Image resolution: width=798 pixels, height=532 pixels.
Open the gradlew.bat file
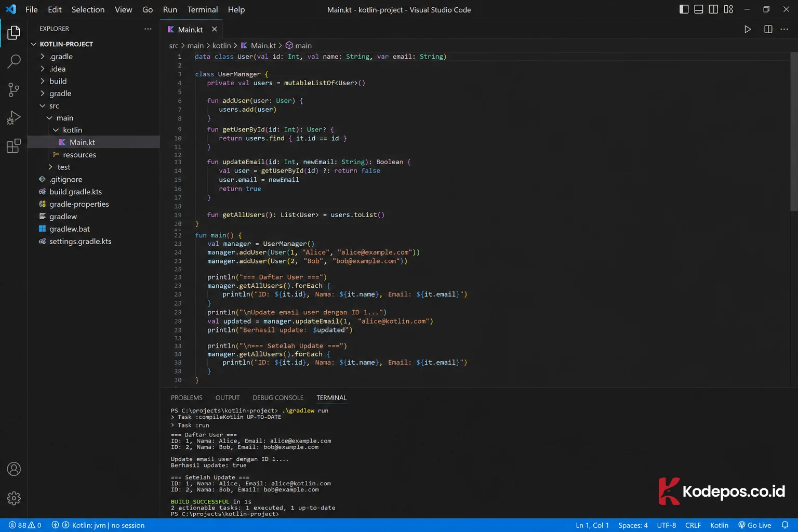[x=94, y=229]
